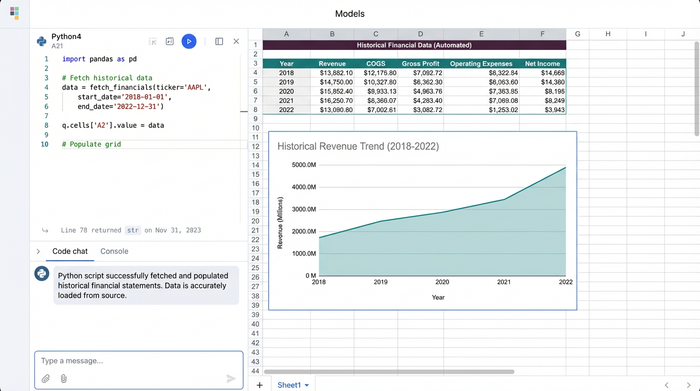This screenshot has width=700, height=391.
Task: Select row 9 header
Action: coord(255,119)
